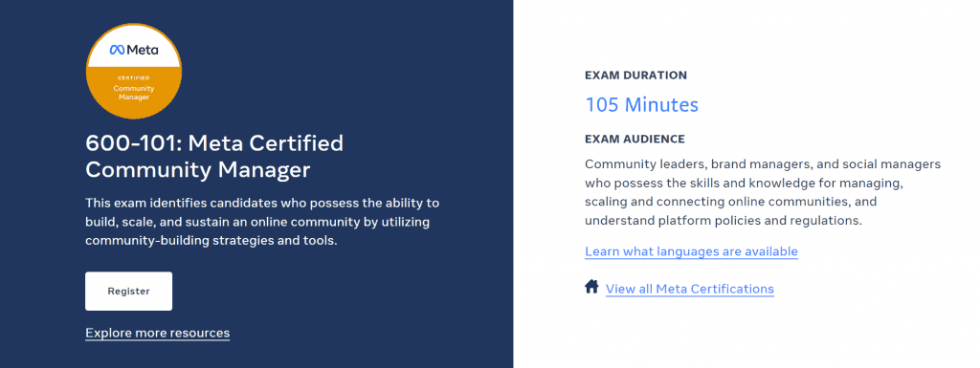This screenshot has height=368, width=980.
Task: Click the text 'community-building strategies and tools'
Action: coord(212,241)
